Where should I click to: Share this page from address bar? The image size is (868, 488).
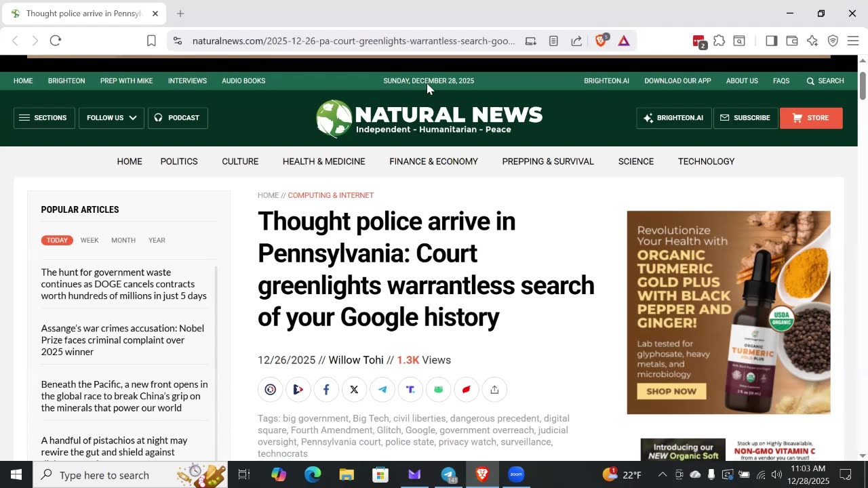576,41
